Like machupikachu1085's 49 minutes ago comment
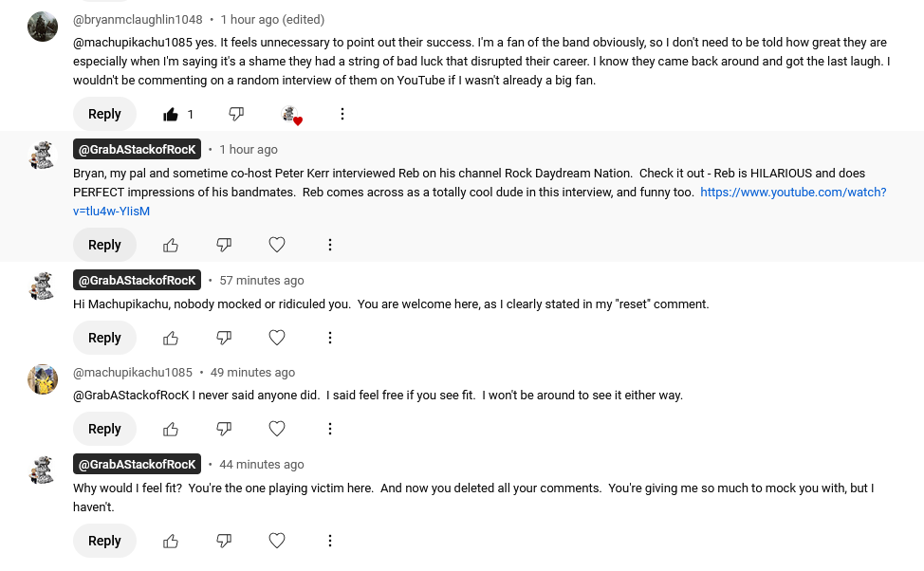This screenshot has width=924, height=571. pos(171,429)
